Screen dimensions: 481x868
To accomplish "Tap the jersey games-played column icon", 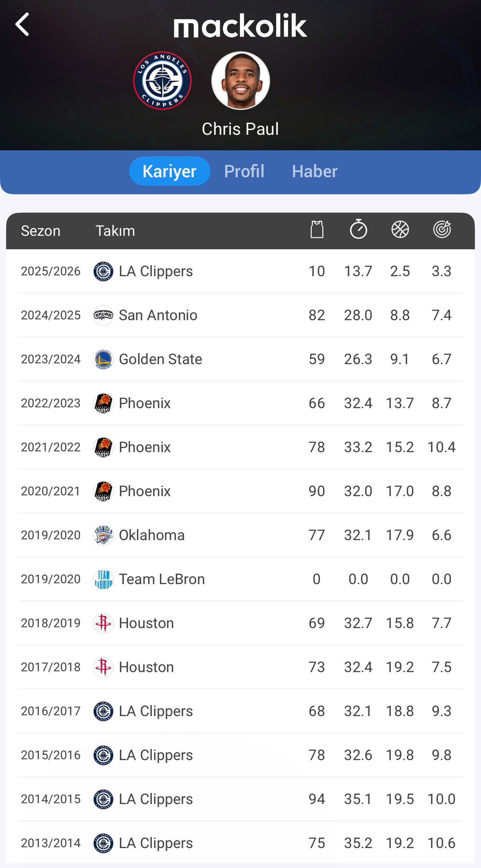I will 317,230.
